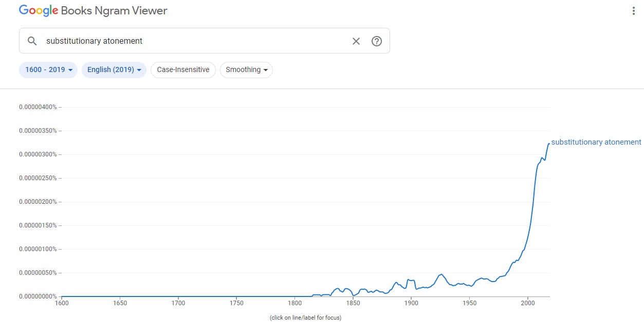Click the 0.00000400% y-axis label
Screen dimensions: 644x332
[38, 107]
